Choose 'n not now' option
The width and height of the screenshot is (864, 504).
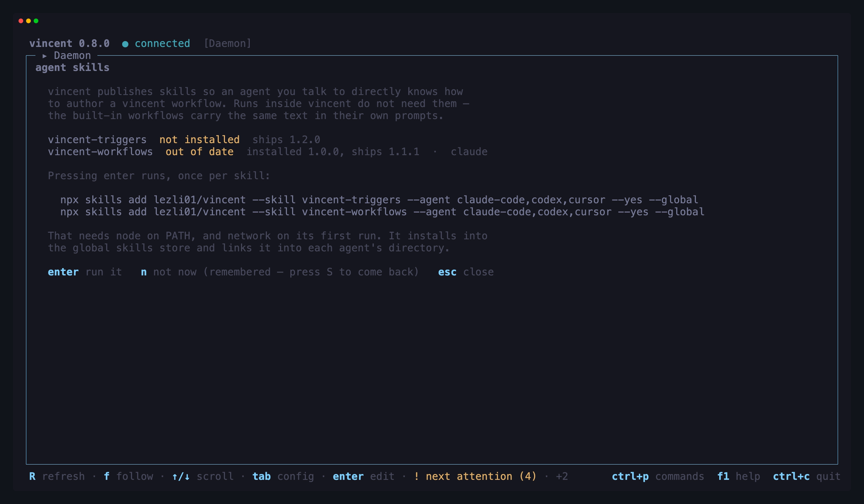[280, 272]
